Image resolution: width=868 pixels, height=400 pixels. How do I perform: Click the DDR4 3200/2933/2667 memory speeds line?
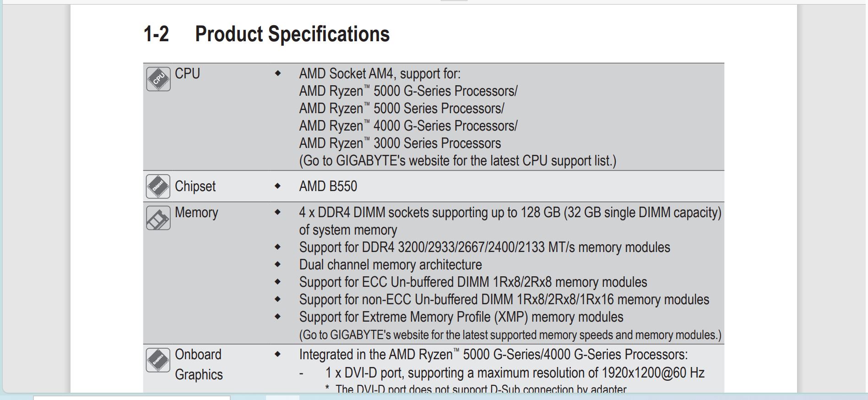[484, 247]
